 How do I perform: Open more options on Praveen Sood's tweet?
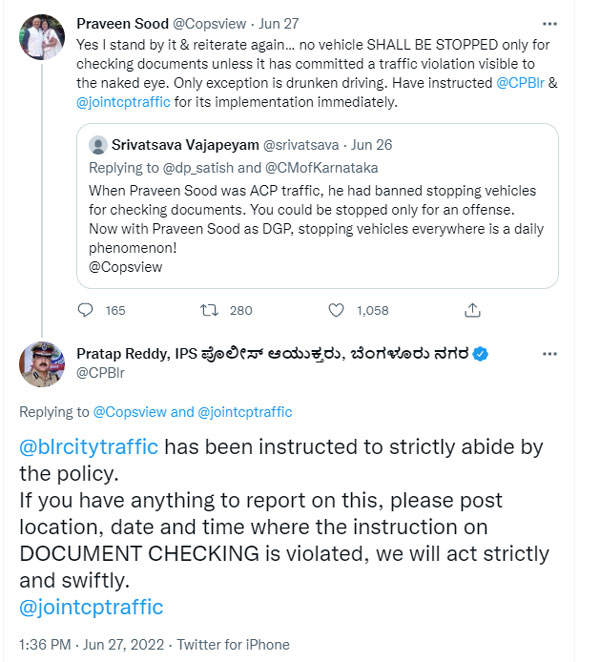[550, 23]
